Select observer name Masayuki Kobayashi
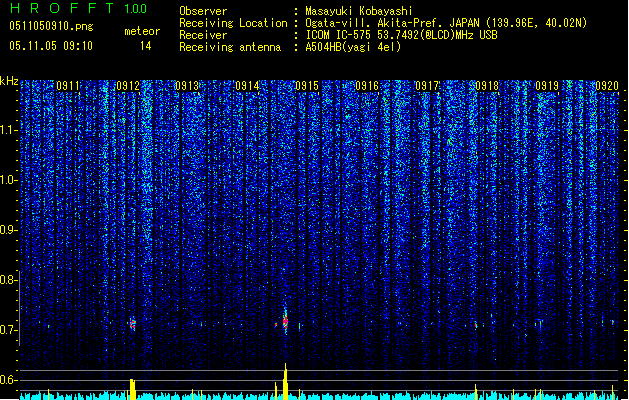 pyautogui.click(x=359, y=11)
